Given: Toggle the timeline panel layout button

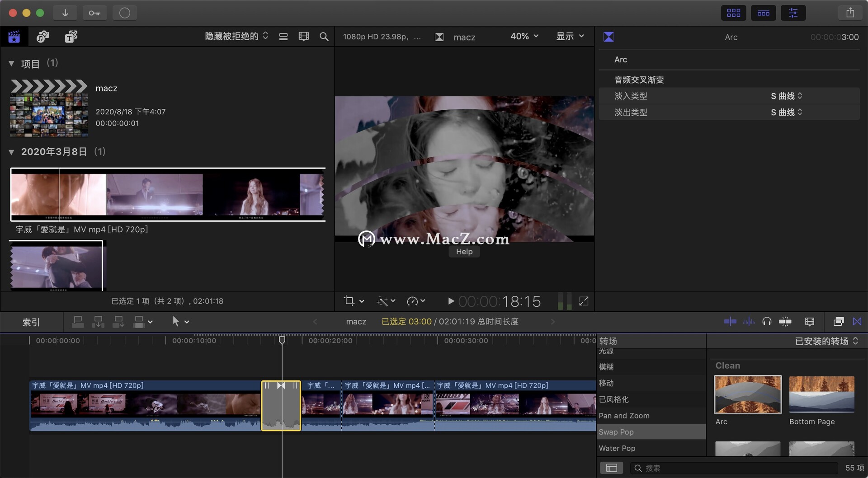Looking at the screenshot, I should [x=764, y=13].
